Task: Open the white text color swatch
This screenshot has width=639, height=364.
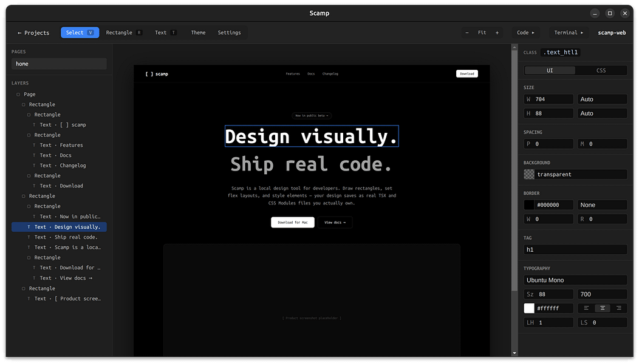Action: point(529,308)
